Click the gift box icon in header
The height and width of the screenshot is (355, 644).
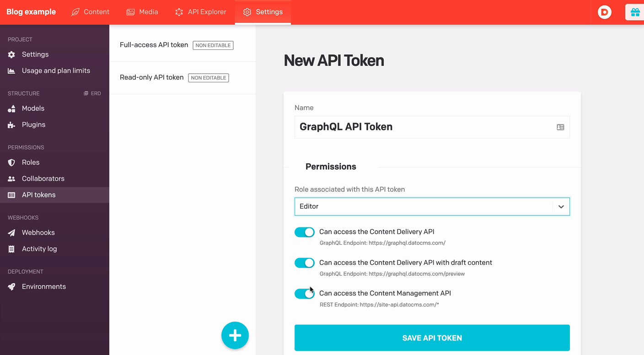635,12
